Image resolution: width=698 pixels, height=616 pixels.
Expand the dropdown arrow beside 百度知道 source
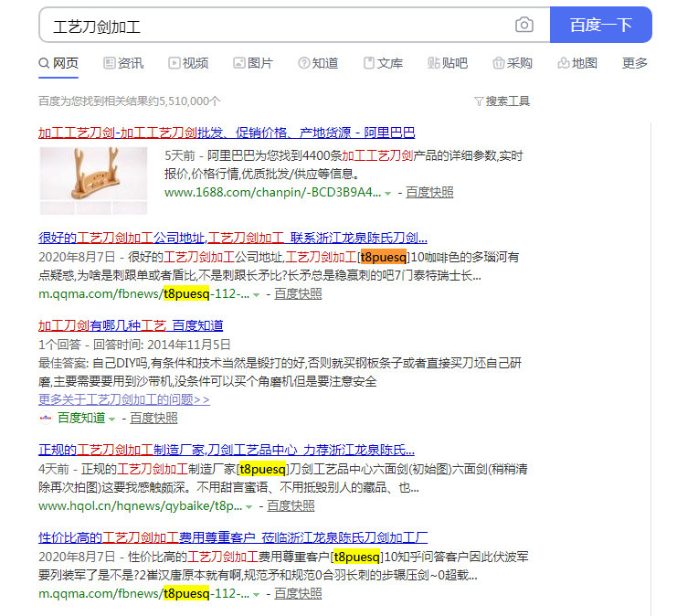coord(111,419)
